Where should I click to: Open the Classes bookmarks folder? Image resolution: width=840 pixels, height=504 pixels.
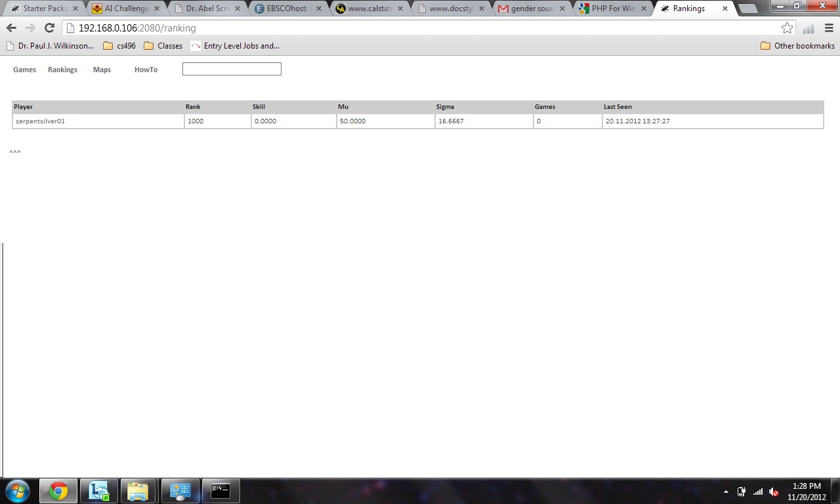(163, 46)
